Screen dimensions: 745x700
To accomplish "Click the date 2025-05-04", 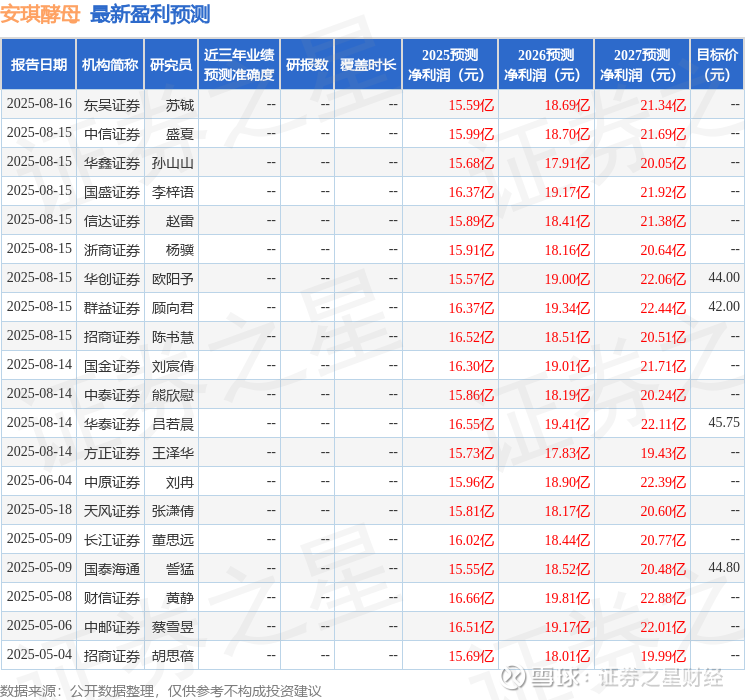I will pos(39,654).
